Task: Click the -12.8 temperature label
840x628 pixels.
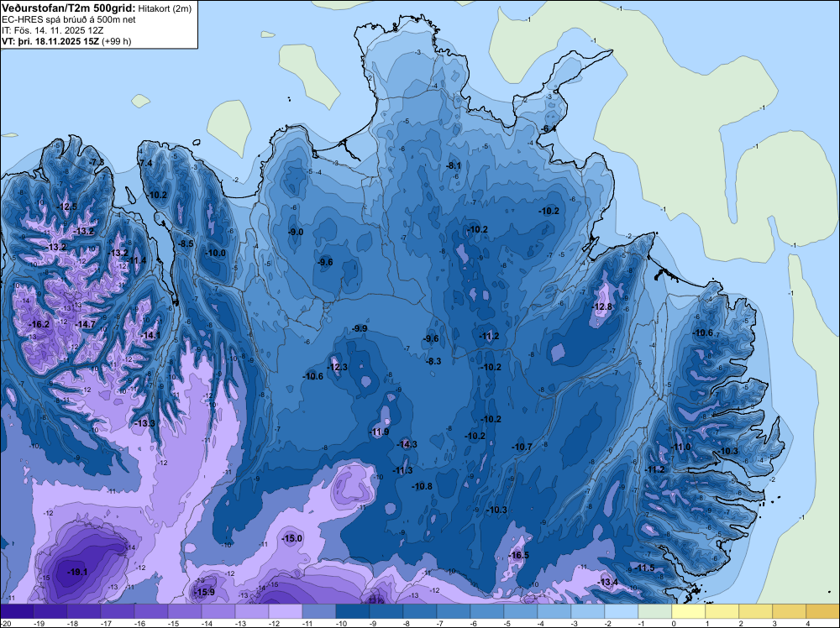Action: click(x=602, y=306)
